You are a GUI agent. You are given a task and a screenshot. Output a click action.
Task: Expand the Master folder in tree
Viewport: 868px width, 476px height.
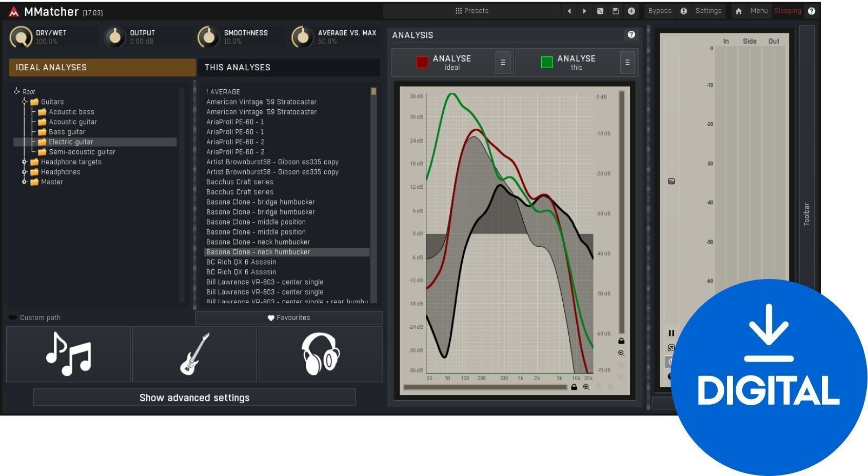24,182
